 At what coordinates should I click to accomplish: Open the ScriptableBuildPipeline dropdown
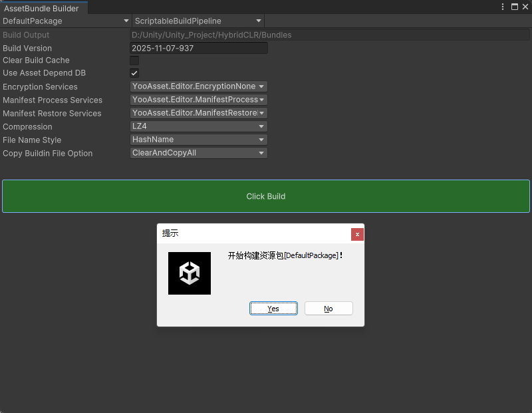tap(198, 21)
